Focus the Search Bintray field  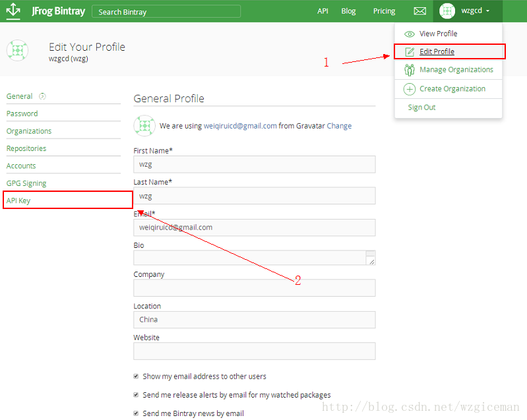(x=166, y=11)
